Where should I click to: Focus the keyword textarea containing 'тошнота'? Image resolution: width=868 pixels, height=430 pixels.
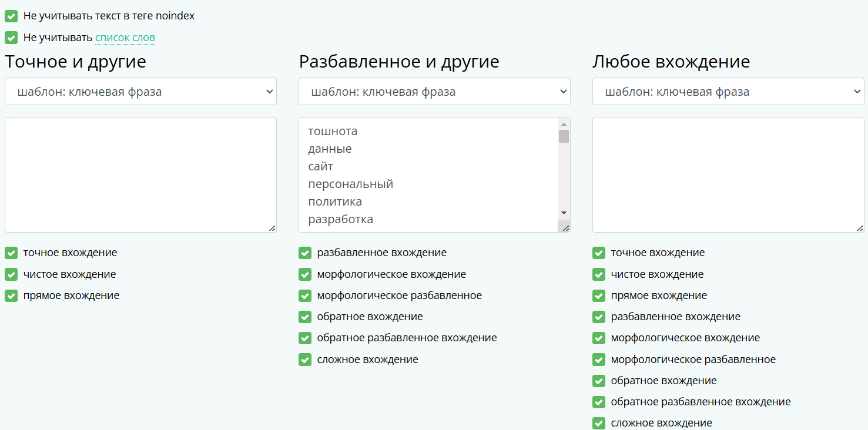pos(429,174)
